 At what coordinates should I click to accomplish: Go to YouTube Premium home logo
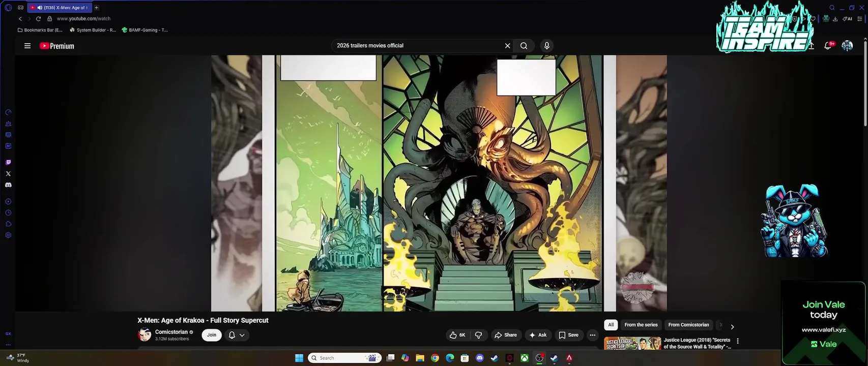(57, 46)
